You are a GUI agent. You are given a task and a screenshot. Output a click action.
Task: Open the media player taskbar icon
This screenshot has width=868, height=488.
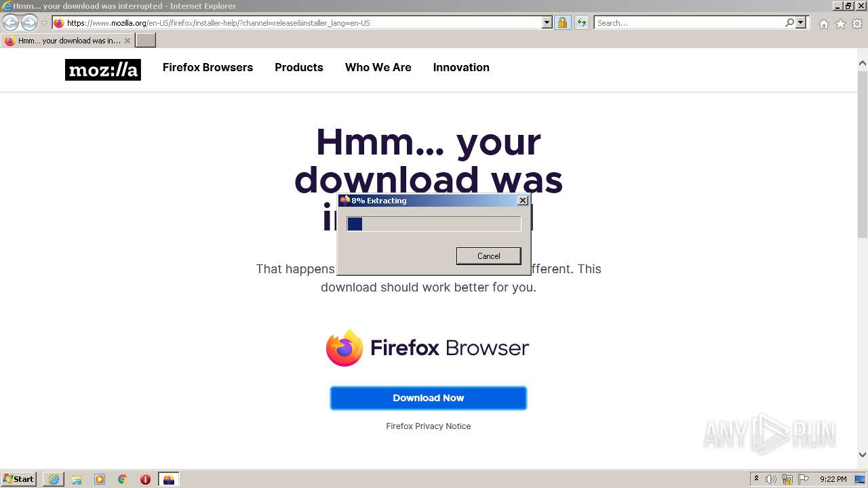(100, 479)
